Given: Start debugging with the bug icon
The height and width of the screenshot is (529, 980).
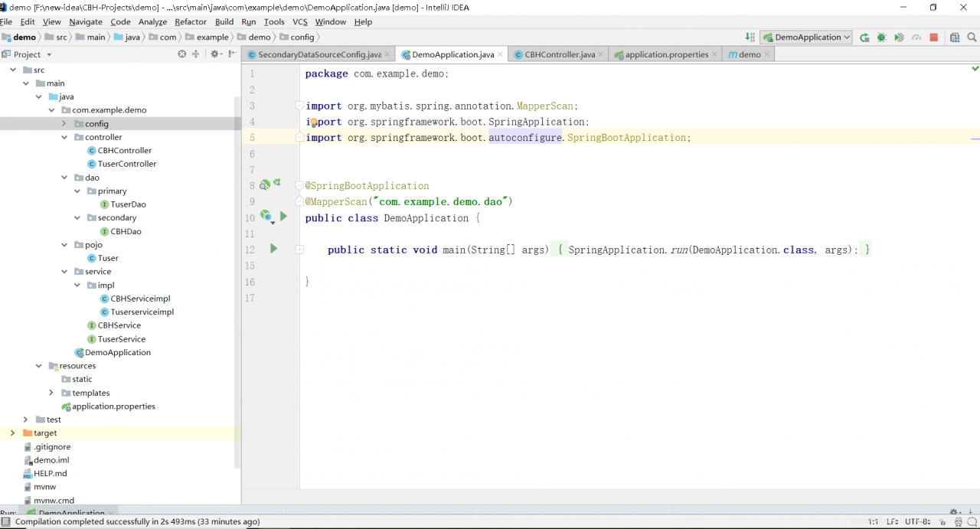Looking at the screenshot, I should tap(881, 37).
